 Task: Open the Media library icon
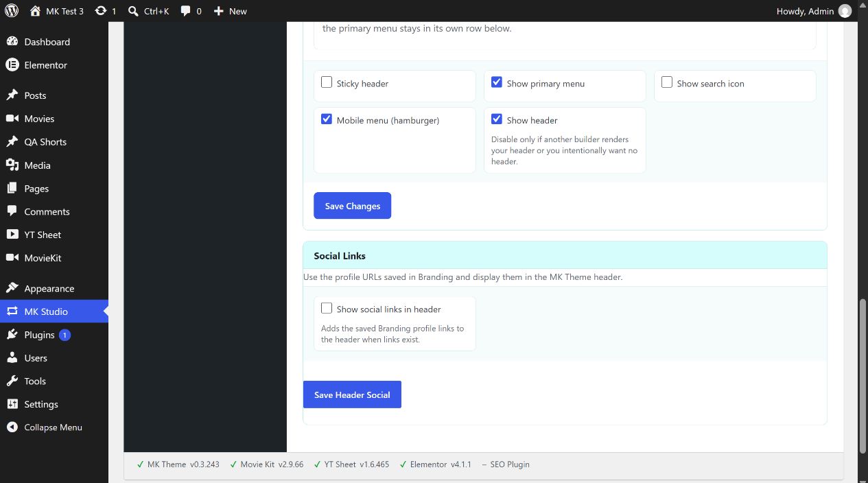click(x=12, y=165)
